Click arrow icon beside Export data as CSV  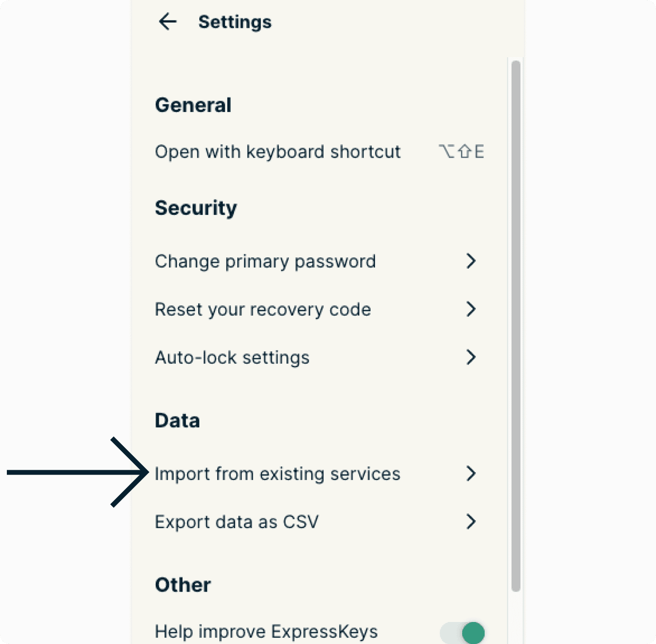coord(471,522)
